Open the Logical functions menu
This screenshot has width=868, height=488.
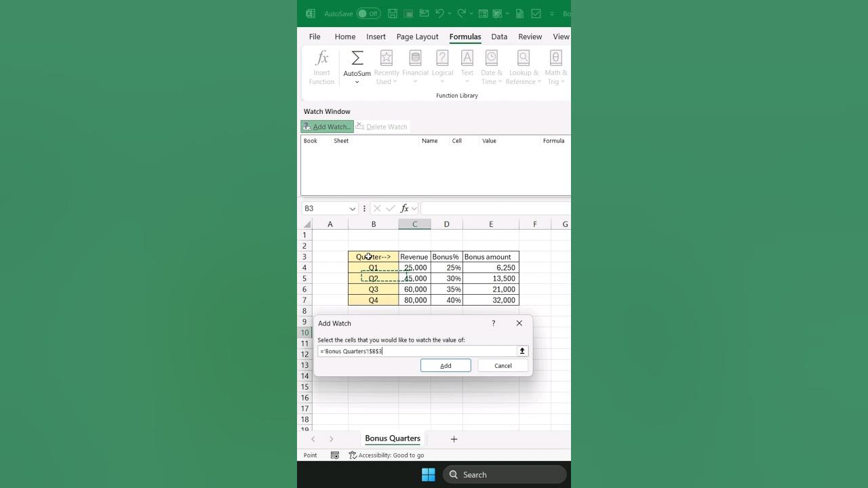pyautogui.click(x=442, y=67)
